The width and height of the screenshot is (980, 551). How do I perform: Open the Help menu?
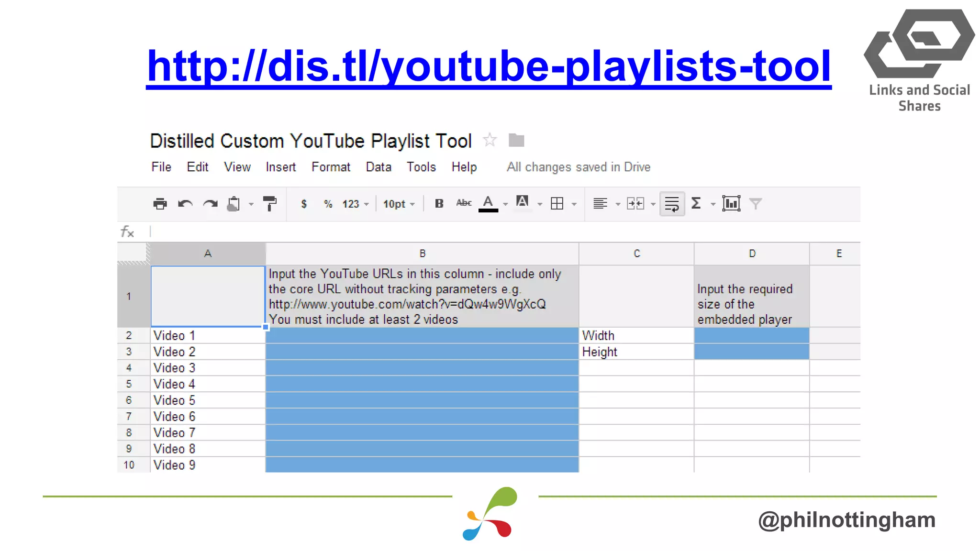tap(464, 167)
